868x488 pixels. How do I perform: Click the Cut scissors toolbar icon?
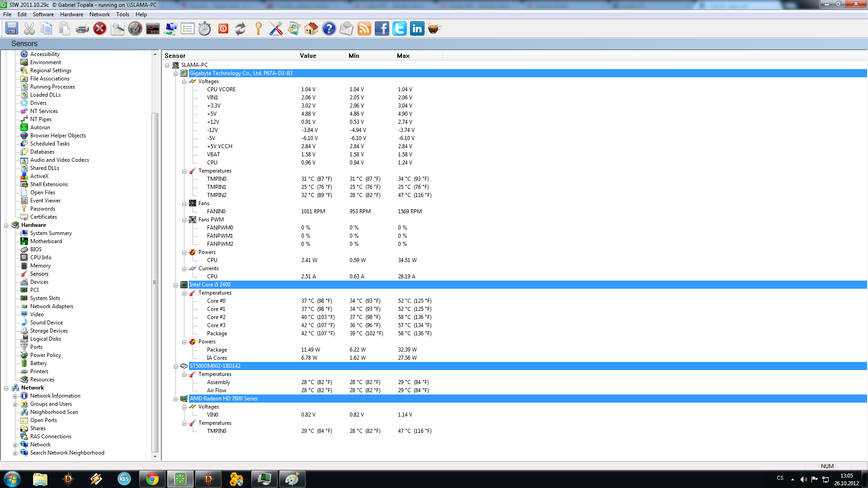[x=29, y=28]
